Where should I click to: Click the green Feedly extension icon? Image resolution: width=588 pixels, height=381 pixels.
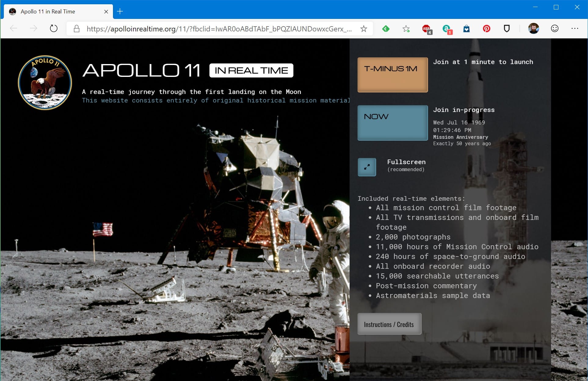point(386,29)
